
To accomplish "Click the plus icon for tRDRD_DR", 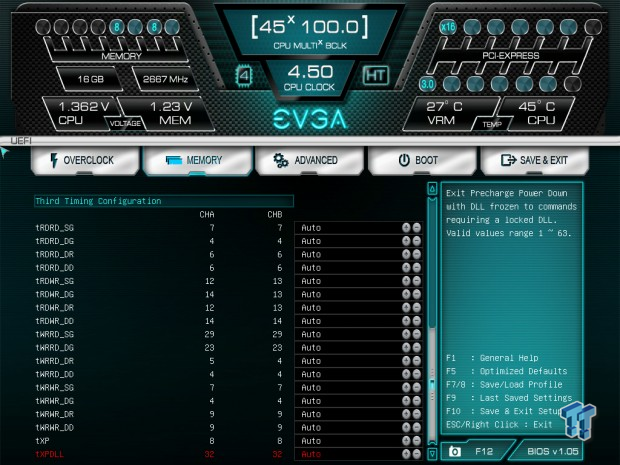I will (x=406, y=254).
